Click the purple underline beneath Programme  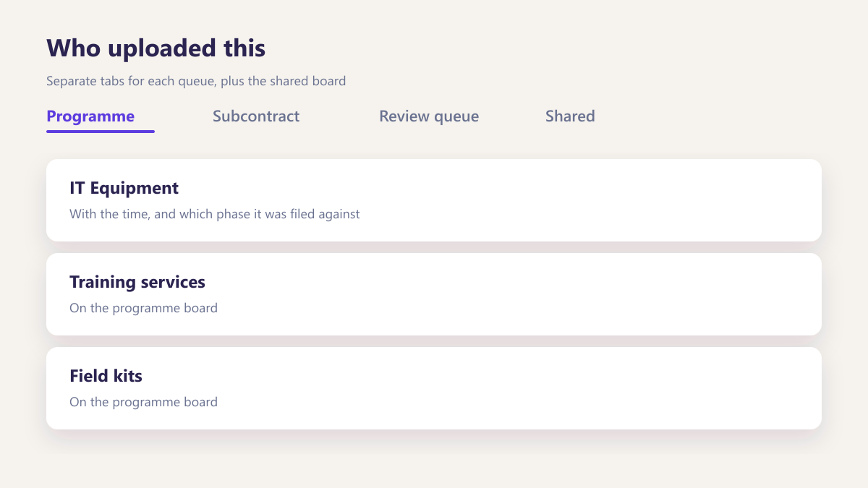click(x=101, y=132)
